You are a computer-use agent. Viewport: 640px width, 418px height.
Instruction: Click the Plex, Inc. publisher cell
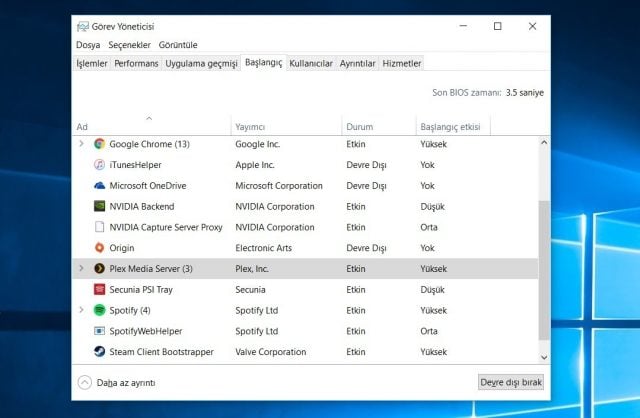pyautogui.click(x=252, y=269)
